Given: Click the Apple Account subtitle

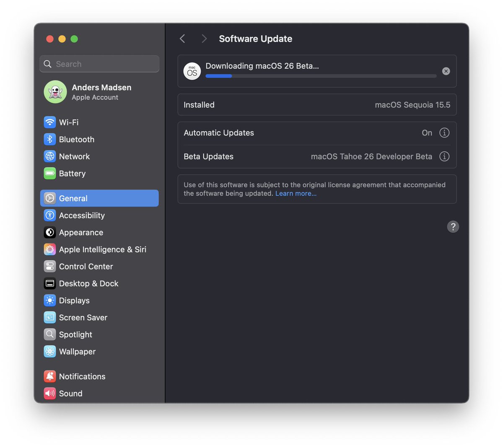Looking at the screenshot, I should (95, 97).
